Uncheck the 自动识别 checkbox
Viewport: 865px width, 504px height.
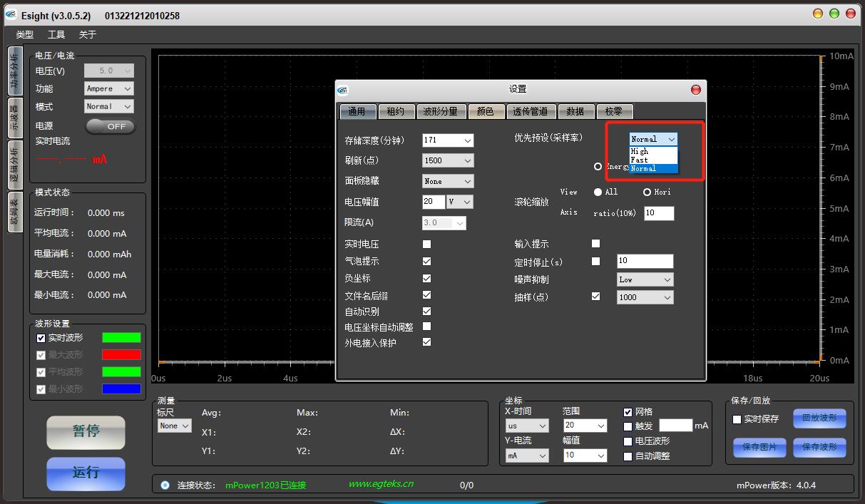coord(426,311)
